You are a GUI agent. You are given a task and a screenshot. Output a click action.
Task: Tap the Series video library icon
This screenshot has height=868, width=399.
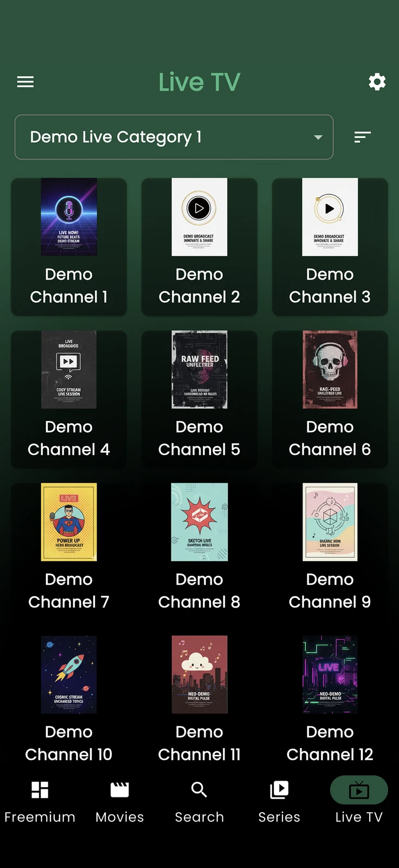279,790
